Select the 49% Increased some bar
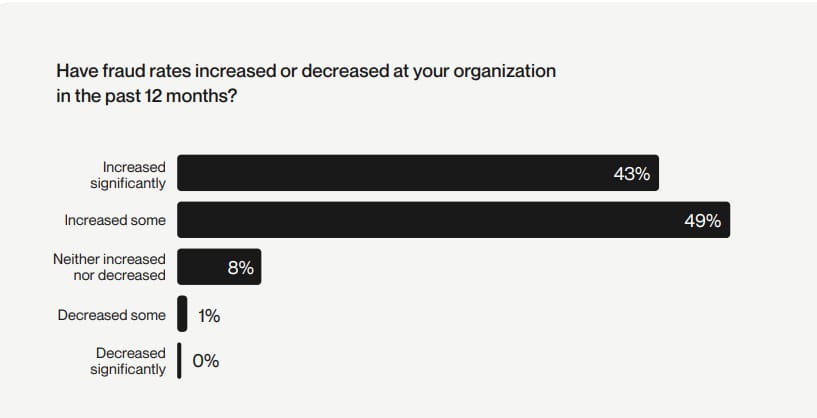This screenshot has width=817, height=418. pos(453,220)
